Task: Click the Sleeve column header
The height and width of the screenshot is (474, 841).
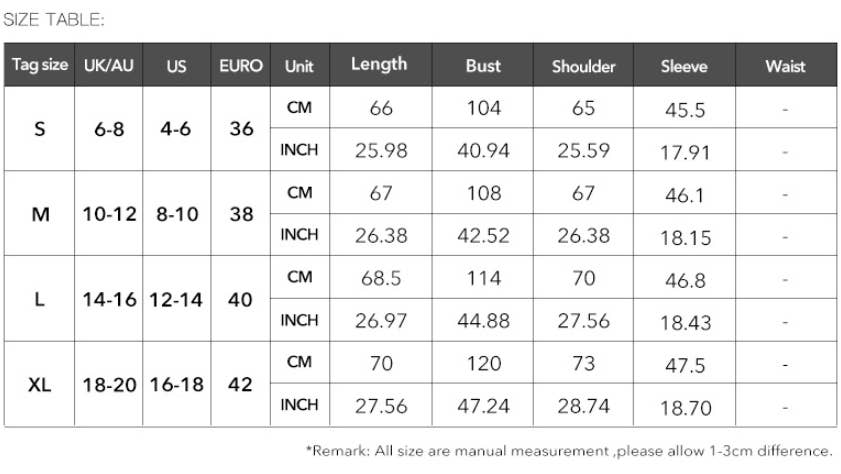Action: pos(684,66)
